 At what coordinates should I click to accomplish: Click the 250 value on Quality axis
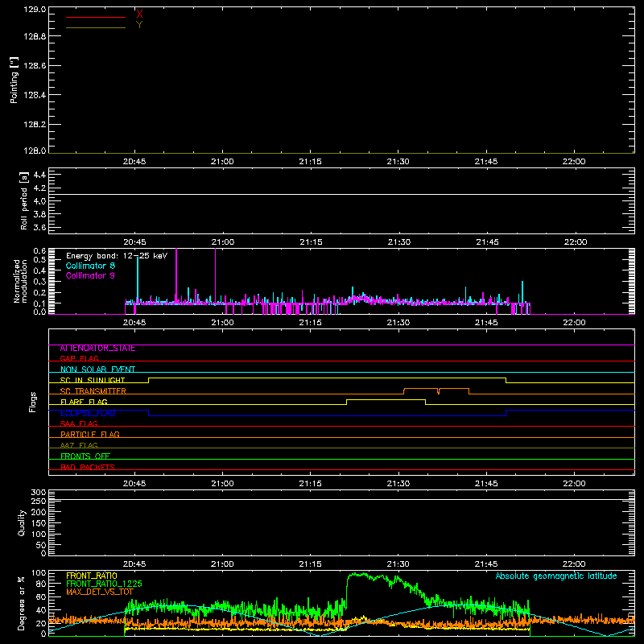click(x=39, y=501)
